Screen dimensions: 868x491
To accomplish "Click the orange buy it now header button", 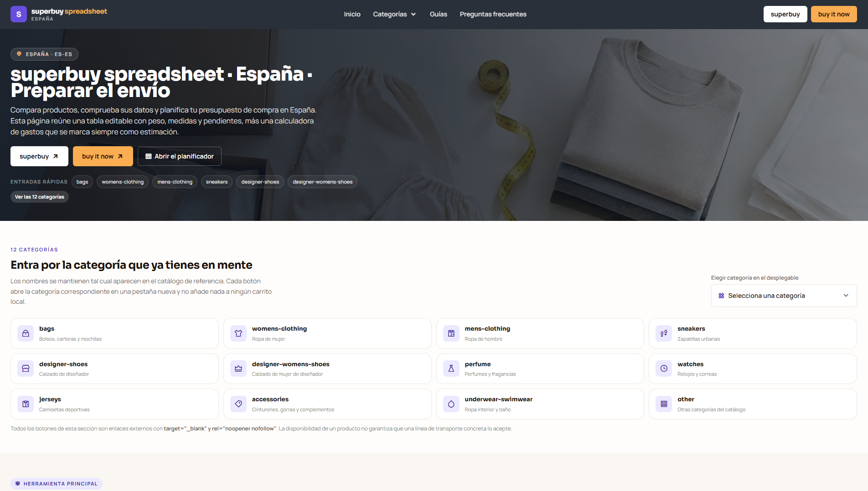I will coord(834,14).
